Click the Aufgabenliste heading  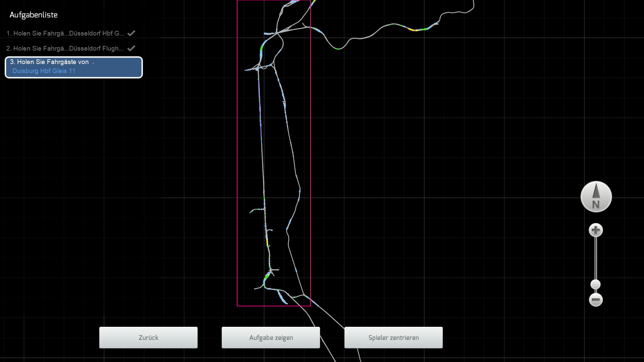[34, 15]
